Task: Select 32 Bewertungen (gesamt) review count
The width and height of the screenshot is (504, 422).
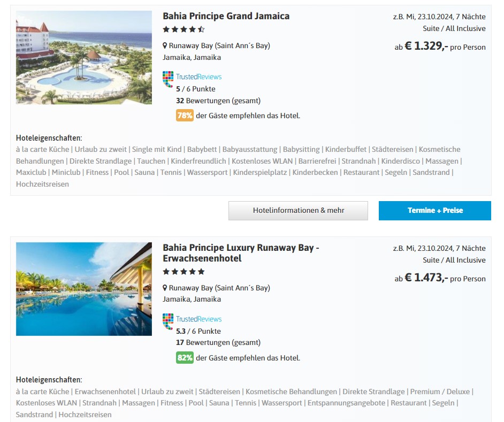Action: coord(218,101)
